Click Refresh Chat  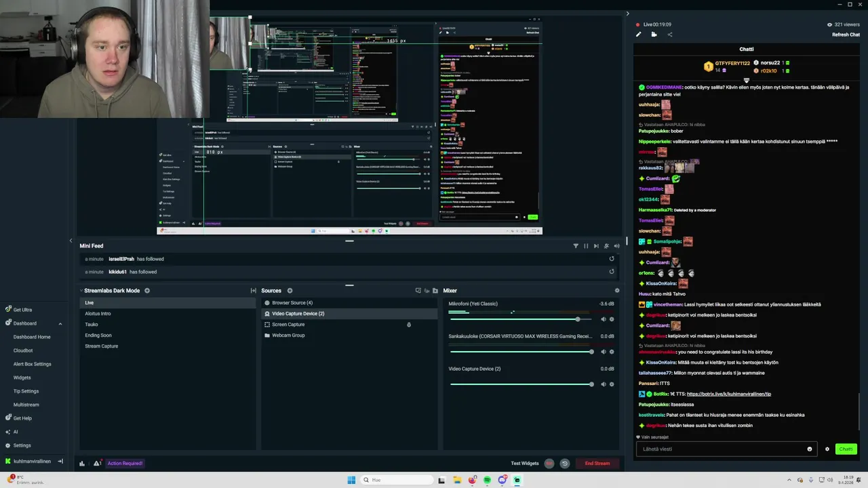tap(846, 35)
